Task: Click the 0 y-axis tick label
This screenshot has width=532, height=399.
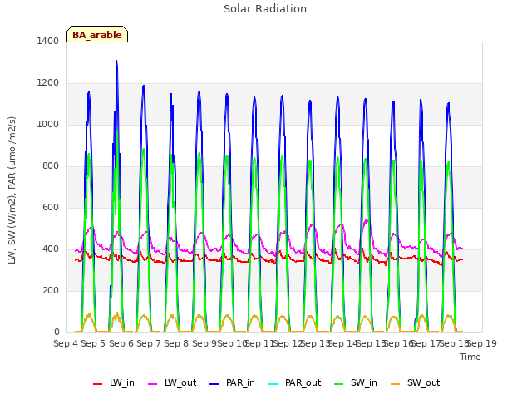Action: (x=57, y=332)
